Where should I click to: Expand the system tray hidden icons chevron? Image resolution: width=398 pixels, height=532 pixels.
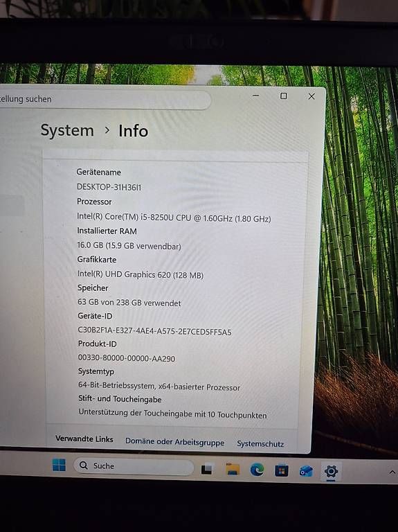[392, 472]
